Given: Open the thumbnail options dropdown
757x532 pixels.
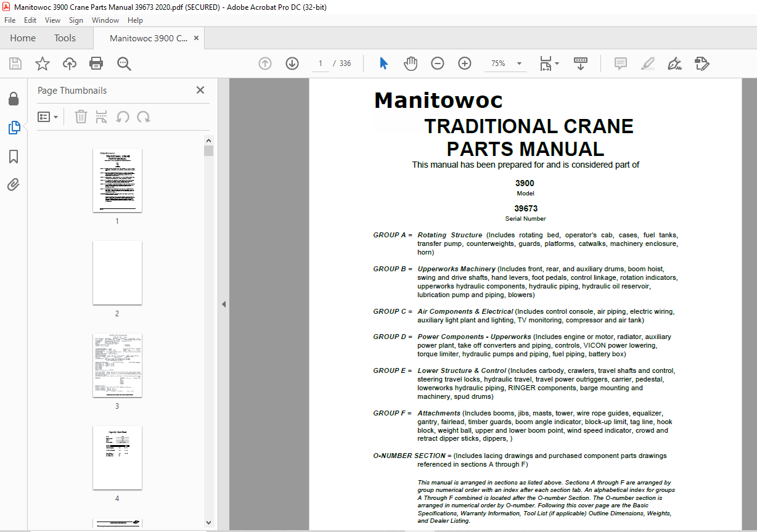Looking at the screenshot, I should pos(48,117).
